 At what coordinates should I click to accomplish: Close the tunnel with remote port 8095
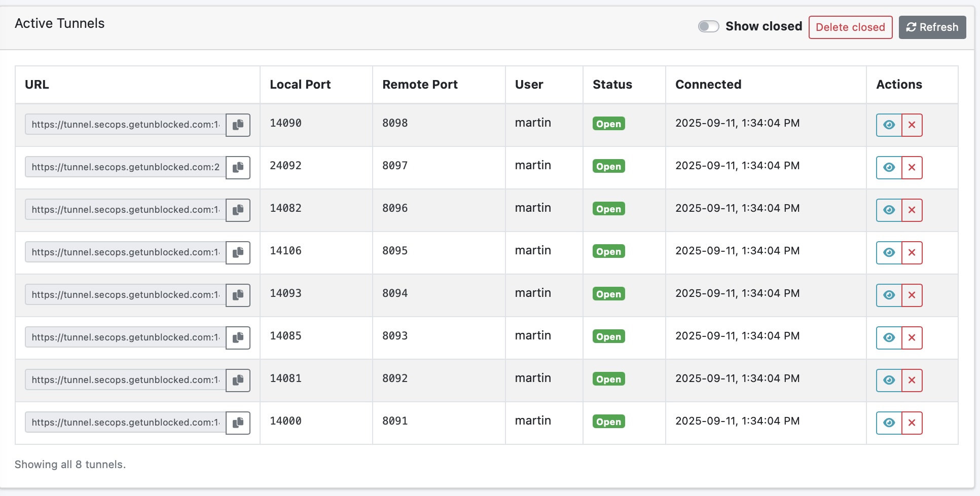click(x=912, y=252)
